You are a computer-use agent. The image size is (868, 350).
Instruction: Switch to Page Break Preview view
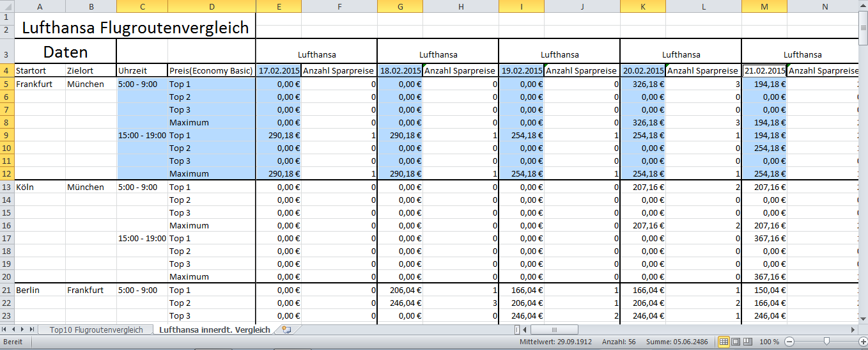(x=747, y=342)
